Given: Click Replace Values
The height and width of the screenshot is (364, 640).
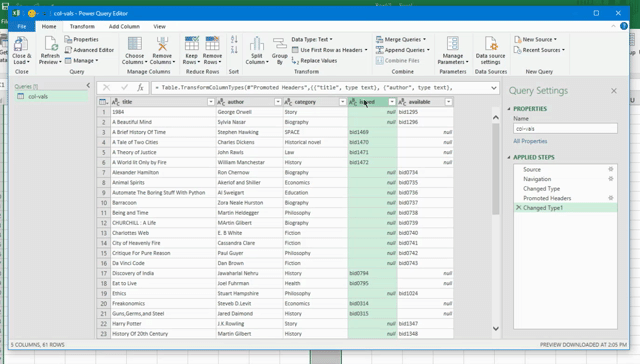Looking at the screenshot, I should 314,60.
